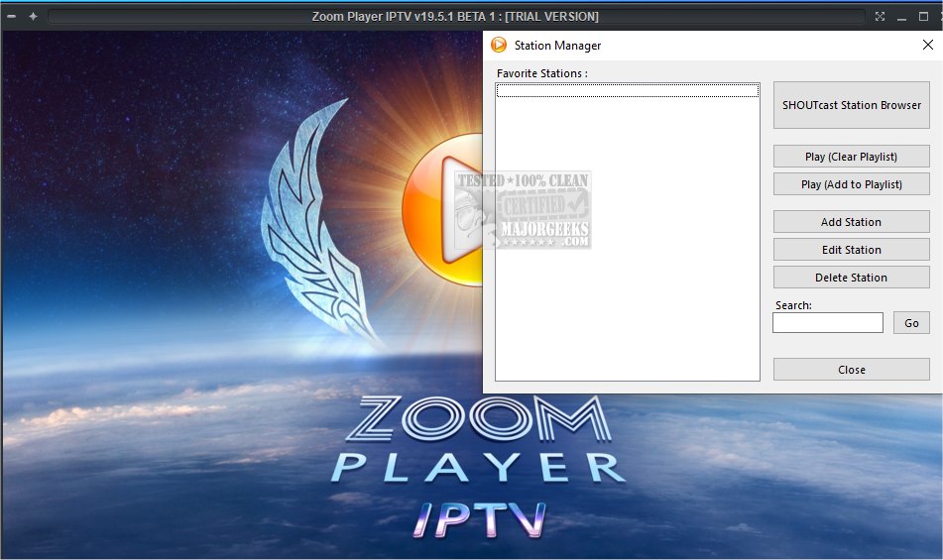Click Play (Clear Playlist) button
This screenshot has width=943, height=560.
point(851,157)
